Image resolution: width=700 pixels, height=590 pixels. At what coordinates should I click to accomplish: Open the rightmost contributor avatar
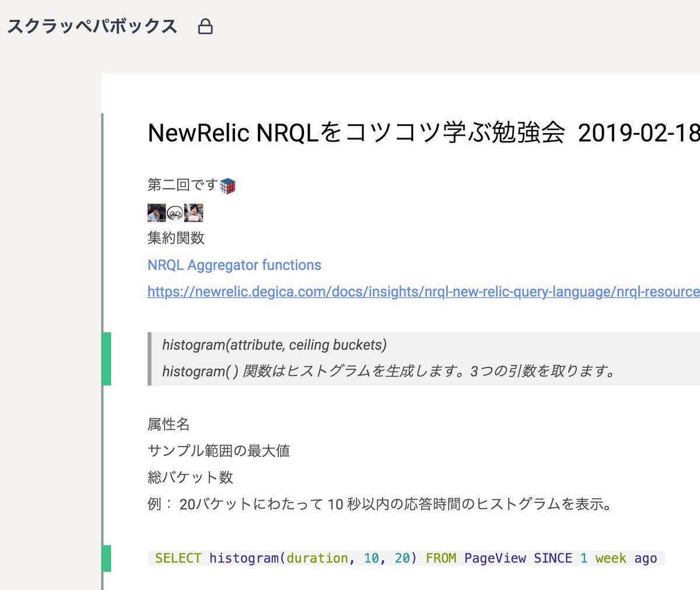click(x=194, y=213)
